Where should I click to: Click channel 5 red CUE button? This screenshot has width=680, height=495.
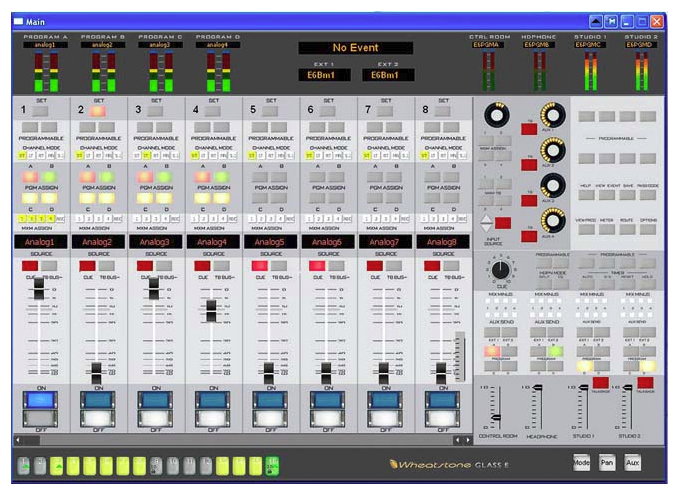pyautogui.click(x=260, y=266)
